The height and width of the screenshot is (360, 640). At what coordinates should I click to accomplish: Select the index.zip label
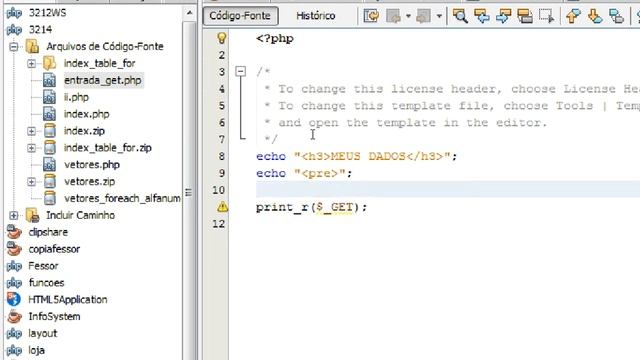(84, 131)
